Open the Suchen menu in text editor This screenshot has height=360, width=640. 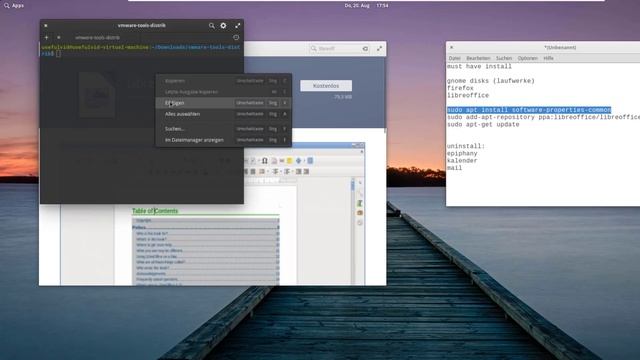(x=504, y=58)
